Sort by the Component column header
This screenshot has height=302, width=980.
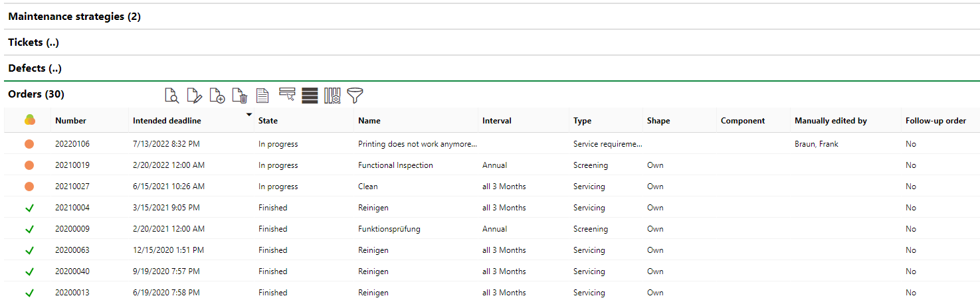(x=743, y=121)
